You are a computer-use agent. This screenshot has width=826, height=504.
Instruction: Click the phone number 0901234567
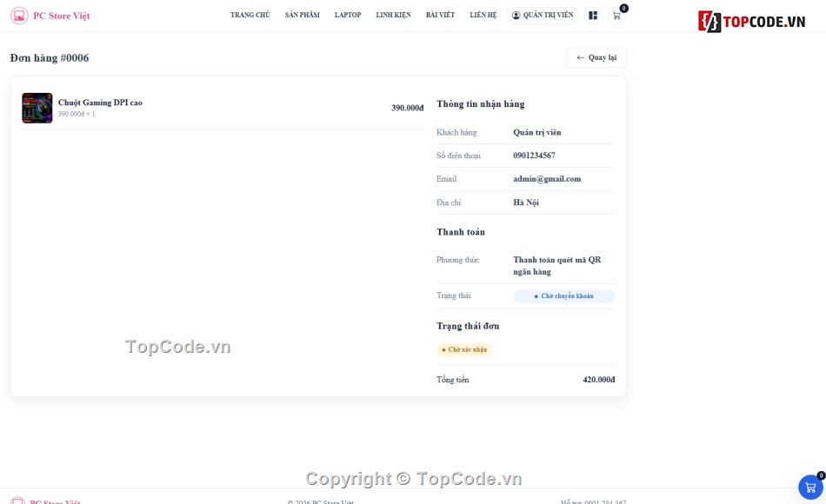(534, 156)
